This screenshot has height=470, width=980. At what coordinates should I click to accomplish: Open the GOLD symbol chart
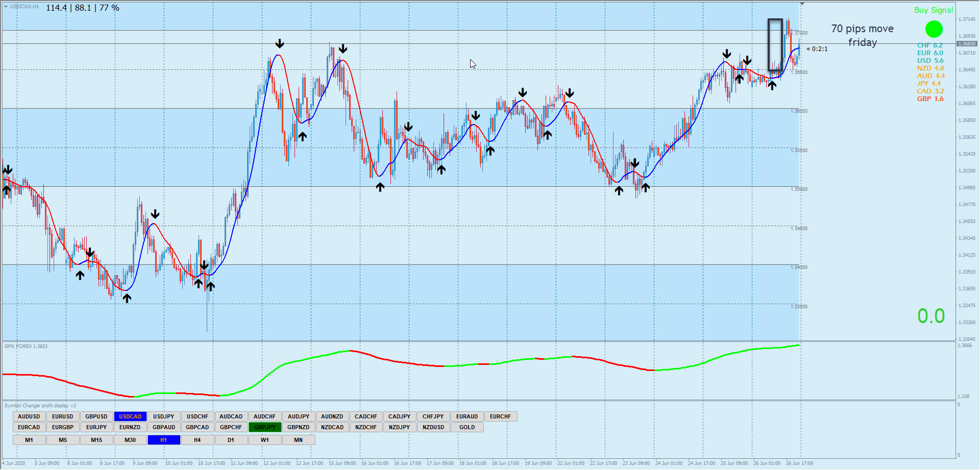(x=467, y=427)
